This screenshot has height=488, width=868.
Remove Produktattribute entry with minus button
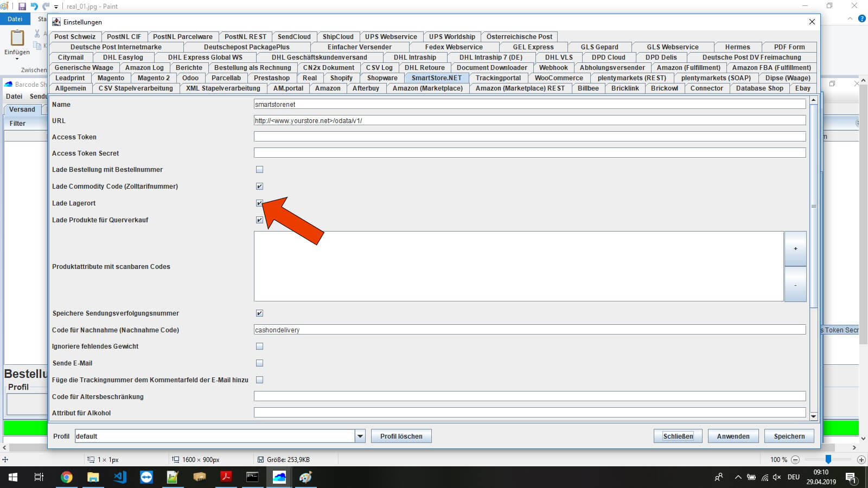click(795, 284)
